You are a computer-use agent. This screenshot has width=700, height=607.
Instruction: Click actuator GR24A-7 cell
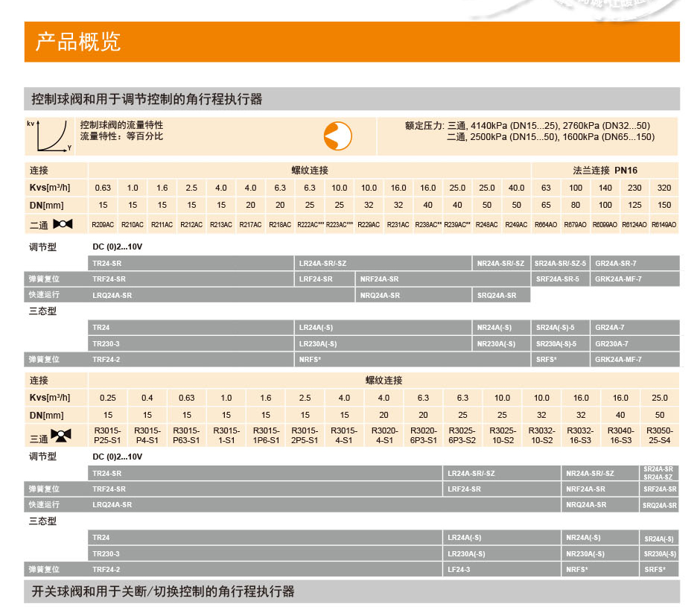[x=634, y=328]
